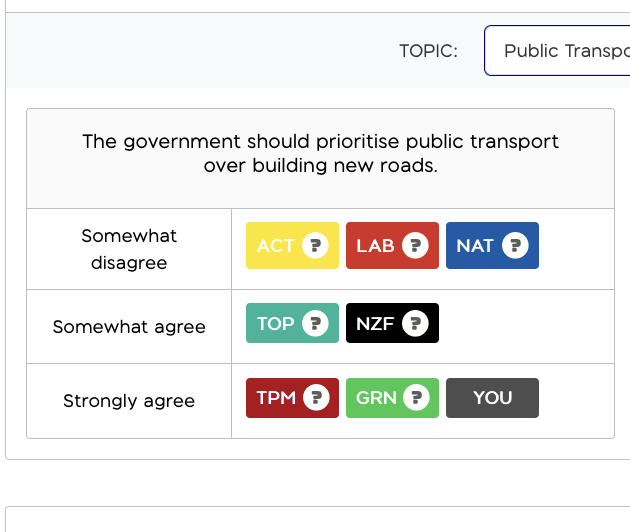
Task: Select the teal TOP party badge
Action: pyautogui.click(x=292, y=323)
